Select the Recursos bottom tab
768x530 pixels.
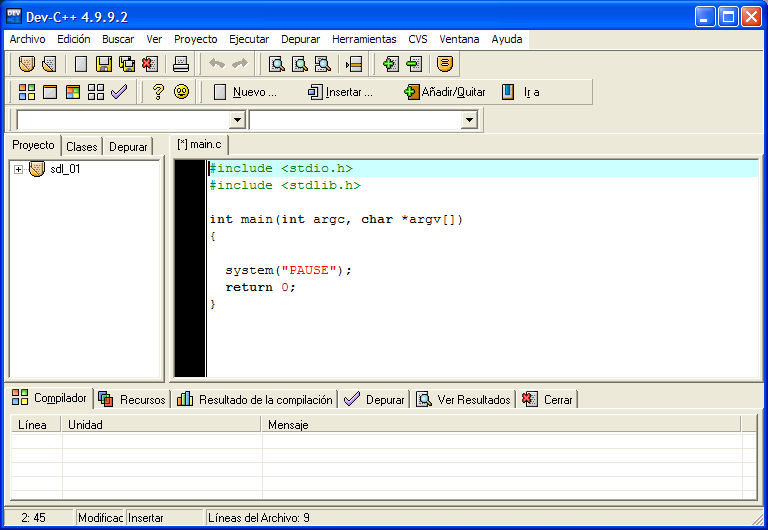(x=132, y=400)
